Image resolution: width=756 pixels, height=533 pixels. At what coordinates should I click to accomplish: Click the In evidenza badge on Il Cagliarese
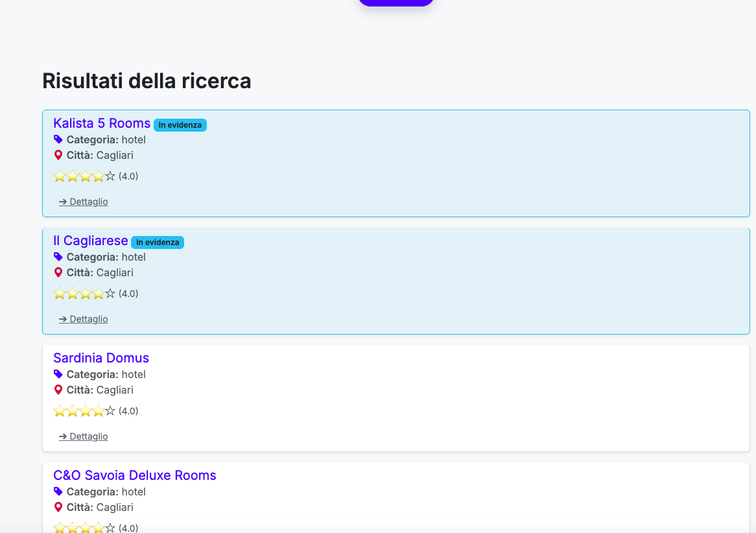[x=158, y=243]
